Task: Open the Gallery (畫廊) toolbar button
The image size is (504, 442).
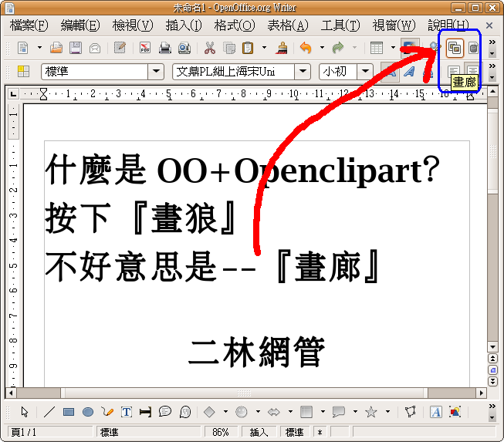Action: 455,48
